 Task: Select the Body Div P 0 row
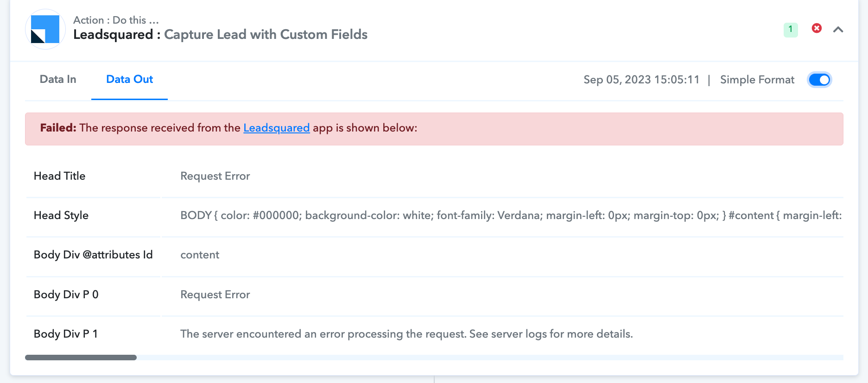tap(434, 295)
